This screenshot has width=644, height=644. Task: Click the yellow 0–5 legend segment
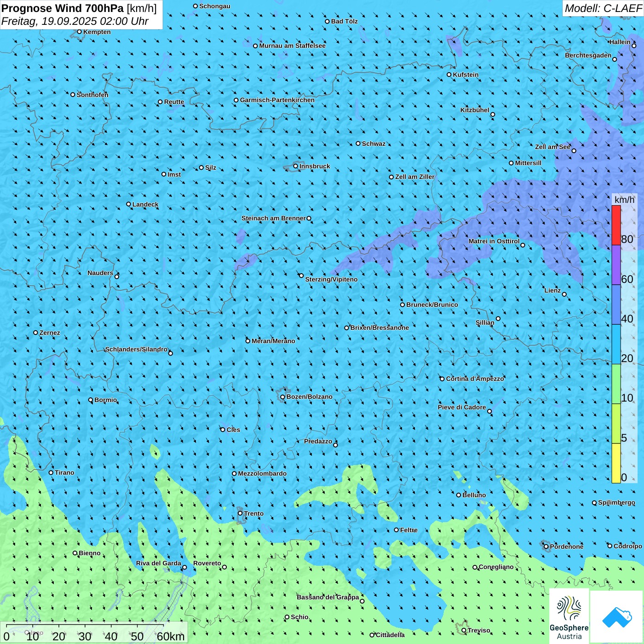(x=616, y=463)
